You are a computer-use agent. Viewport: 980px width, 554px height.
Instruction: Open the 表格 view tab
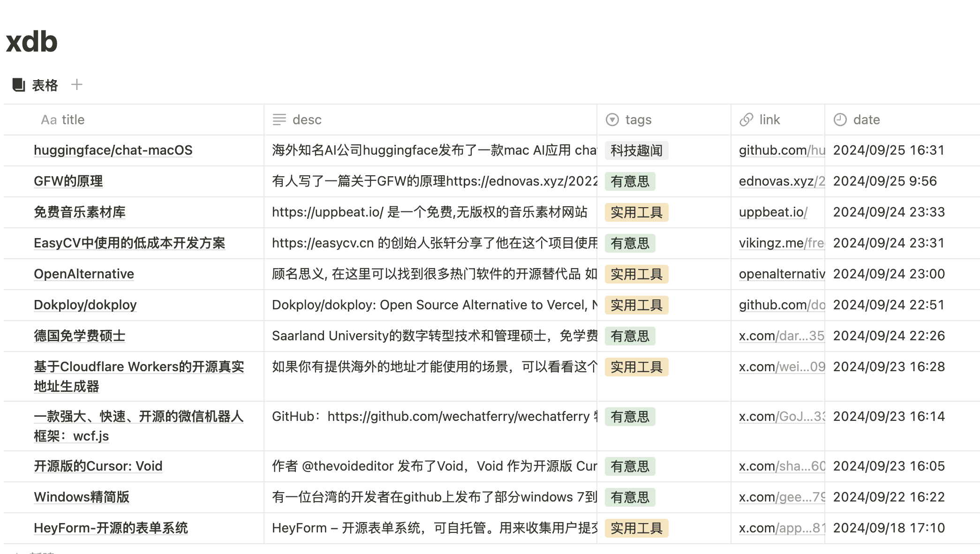click(x=45, y=85)
